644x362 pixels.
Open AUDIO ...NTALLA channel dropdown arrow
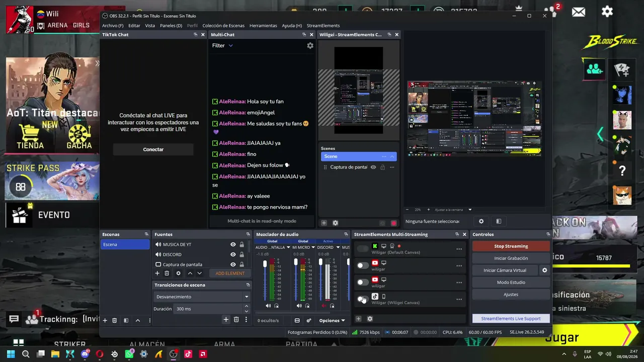click(x=288, y=247)
